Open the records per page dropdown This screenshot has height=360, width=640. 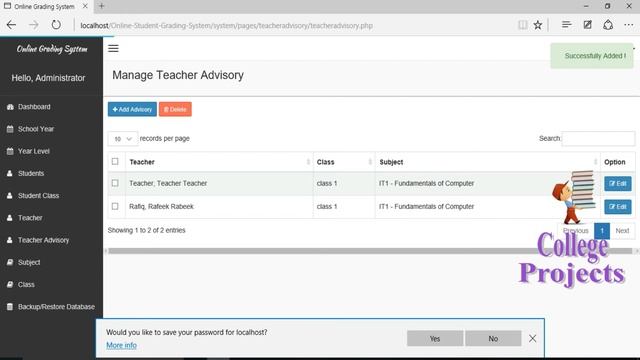pyautogui.click(x=123, y=139)
